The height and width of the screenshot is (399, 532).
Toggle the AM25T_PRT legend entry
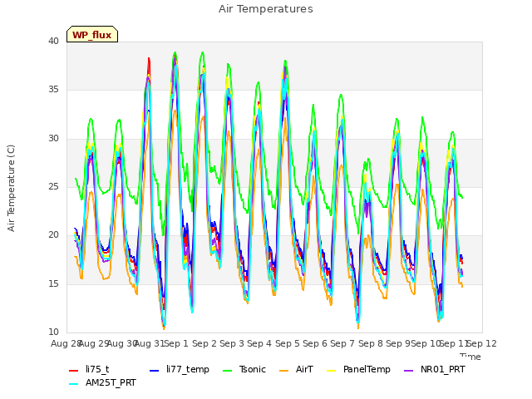click(x=102, y=383)
